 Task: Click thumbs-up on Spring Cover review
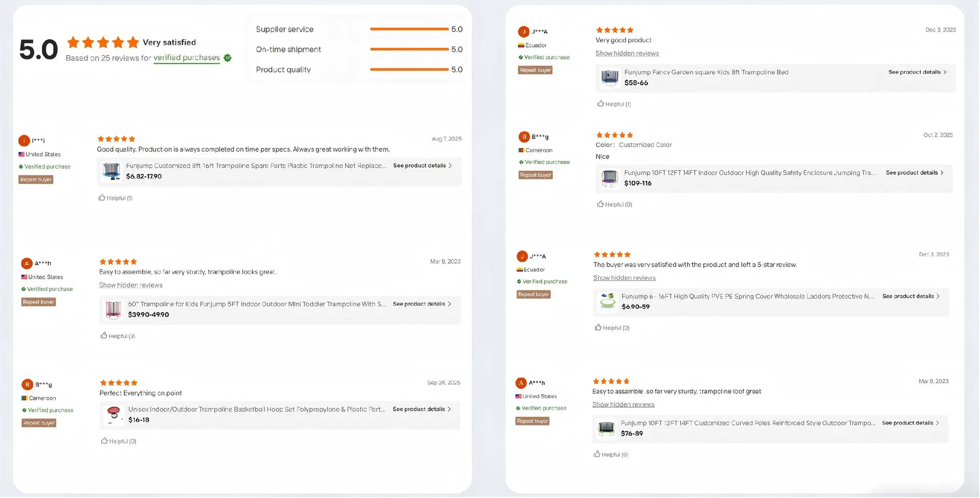coord(598,328)
